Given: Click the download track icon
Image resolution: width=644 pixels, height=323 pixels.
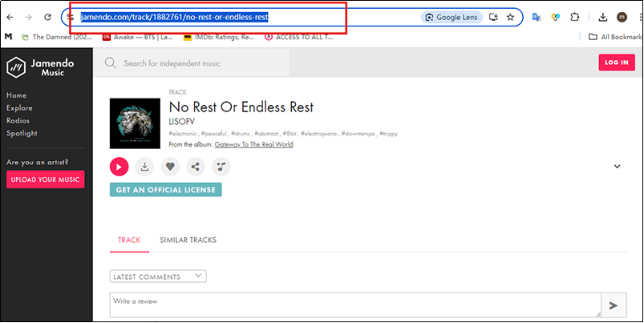Looking at the screenshot, I should coord(144,167).
